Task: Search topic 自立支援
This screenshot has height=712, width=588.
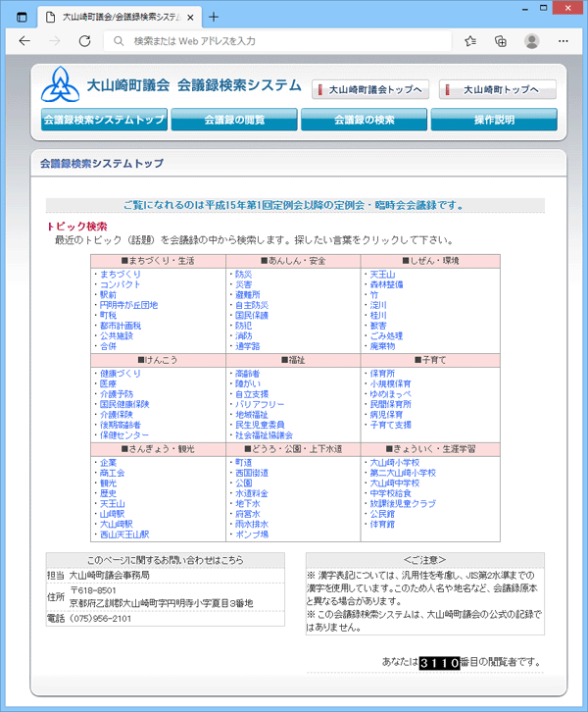Action: pyautogui.click(x=251, y=394)
